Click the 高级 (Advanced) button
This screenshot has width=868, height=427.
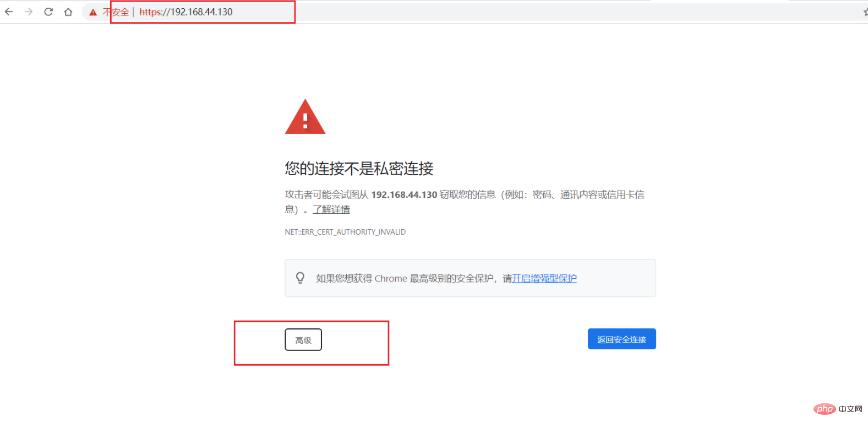303,339
